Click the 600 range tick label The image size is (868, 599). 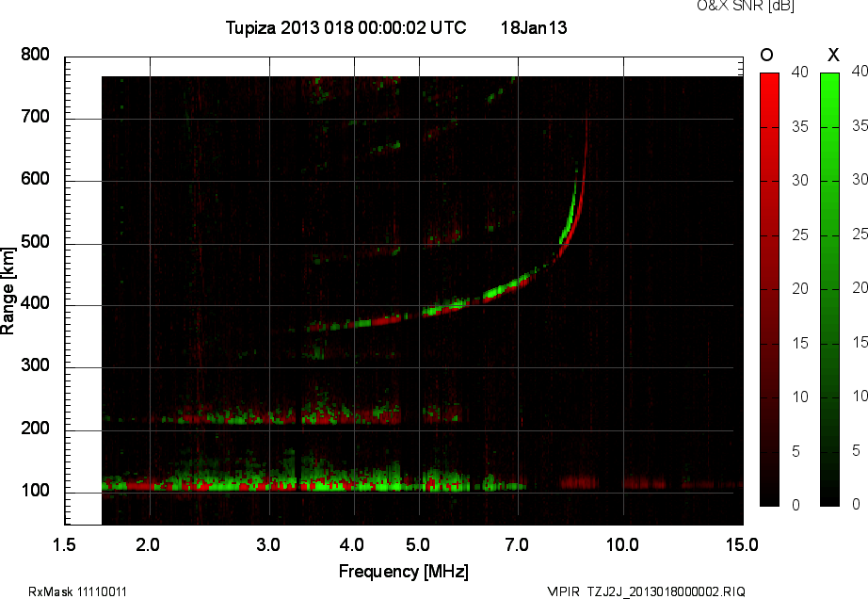(35, 179)
